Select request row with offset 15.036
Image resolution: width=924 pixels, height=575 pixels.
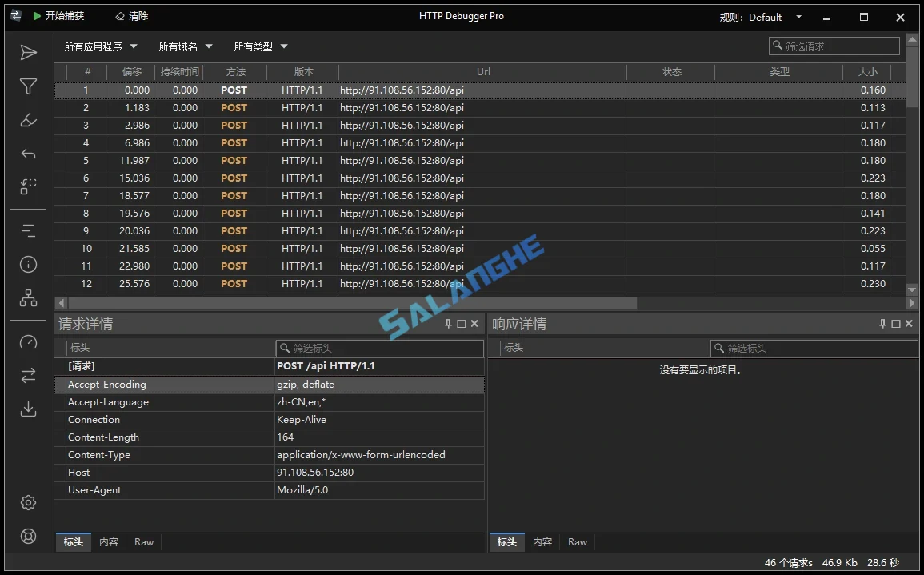(x=480, y=178)
